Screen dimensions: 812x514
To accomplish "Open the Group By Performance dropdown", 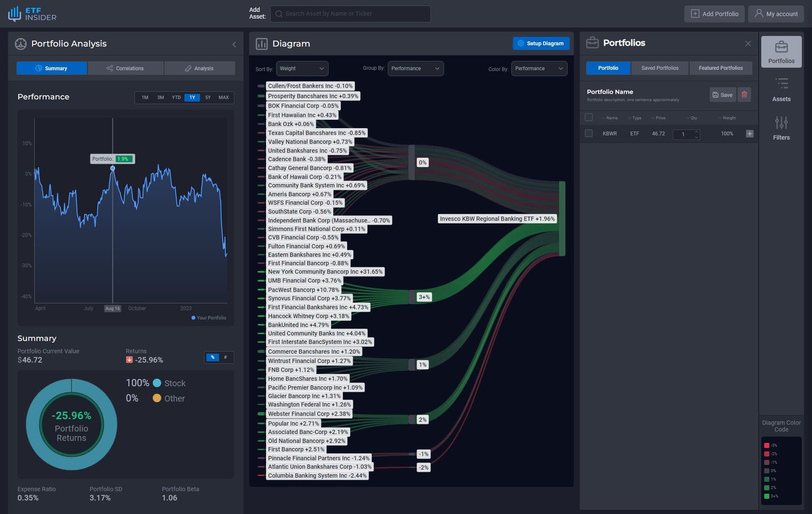I will coord(415,69).
